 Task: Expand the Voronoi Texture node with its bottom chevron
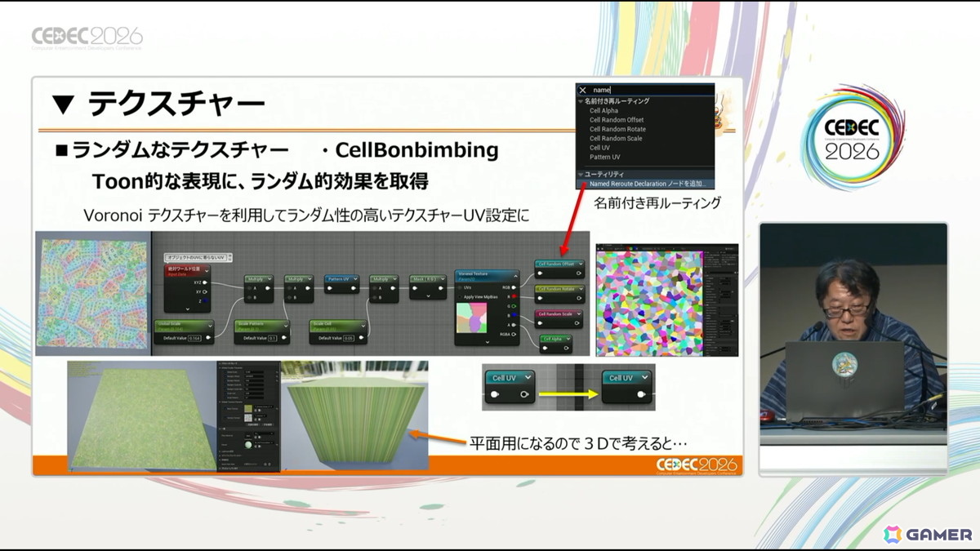488,342
